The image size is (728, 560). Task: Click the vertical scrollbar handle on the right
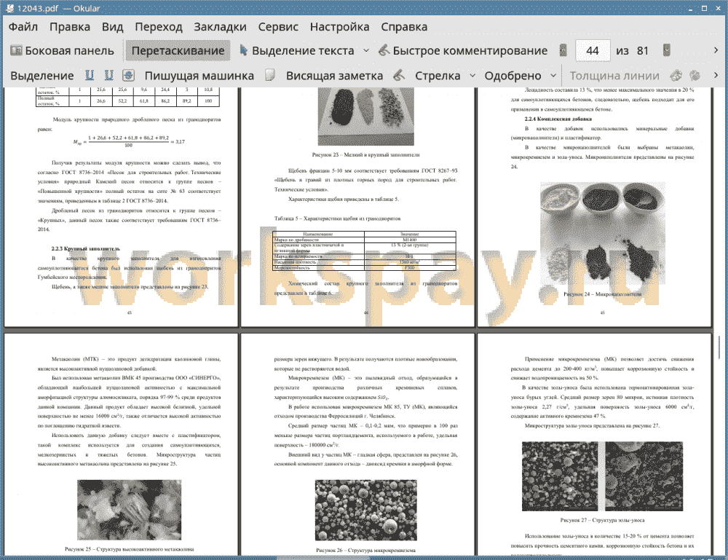coord(720,347)
